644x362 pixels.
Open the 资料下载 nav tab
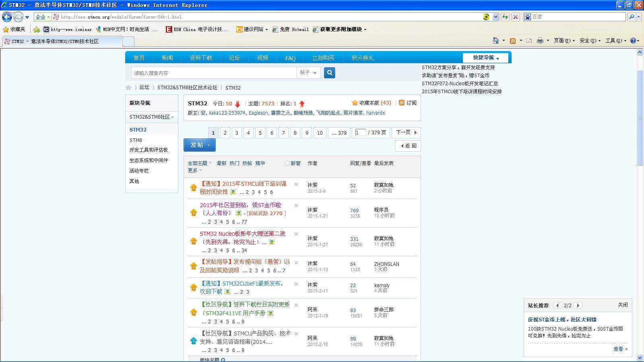tap(201, 58)
